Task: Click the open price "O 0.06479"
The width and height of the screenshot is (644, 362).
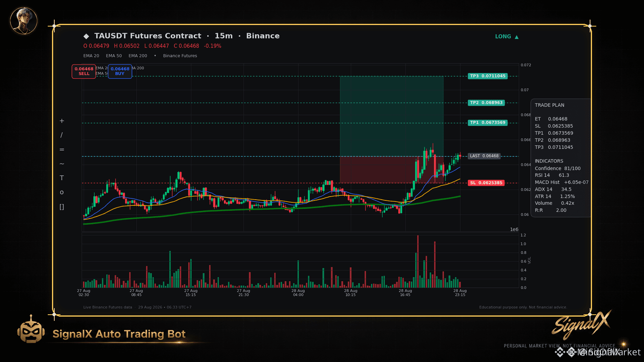Action: tap(96, 46)
